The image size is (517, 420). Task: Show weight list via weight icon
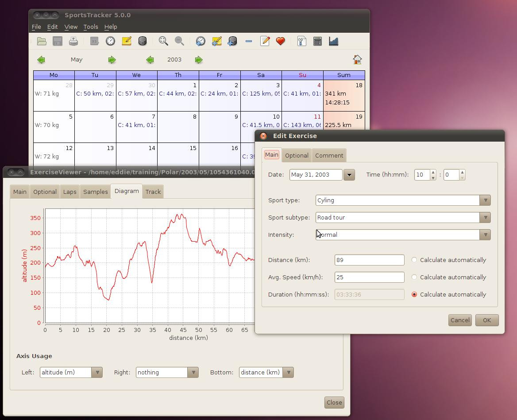tap(143, 41)
